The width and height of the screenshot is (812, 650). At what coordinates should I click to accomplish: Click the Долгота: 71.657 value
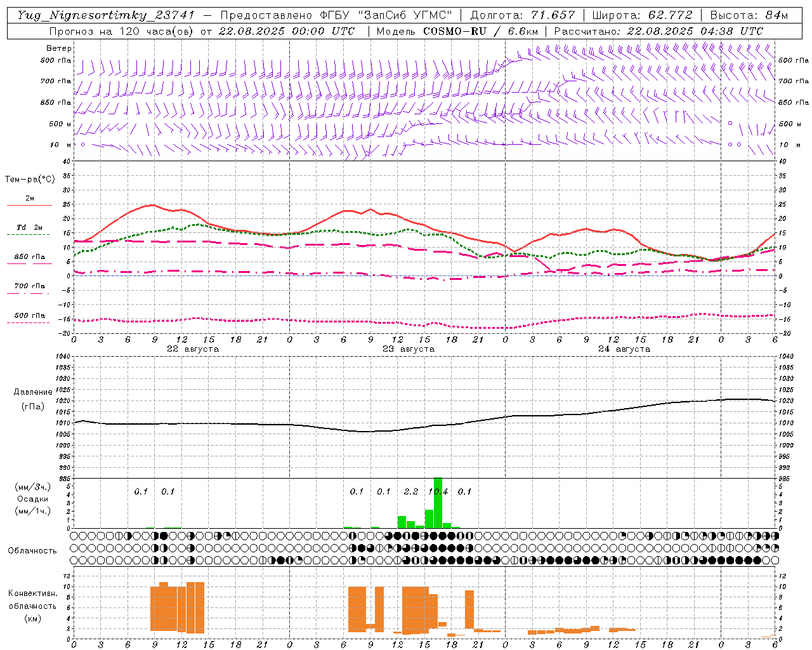coord(523,15)
